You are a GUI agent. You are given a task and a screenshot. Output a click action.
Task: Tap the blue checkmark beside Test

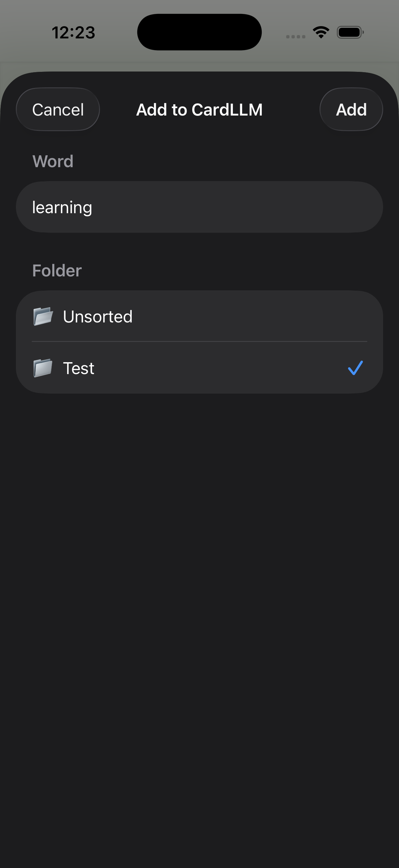point(355,368)
